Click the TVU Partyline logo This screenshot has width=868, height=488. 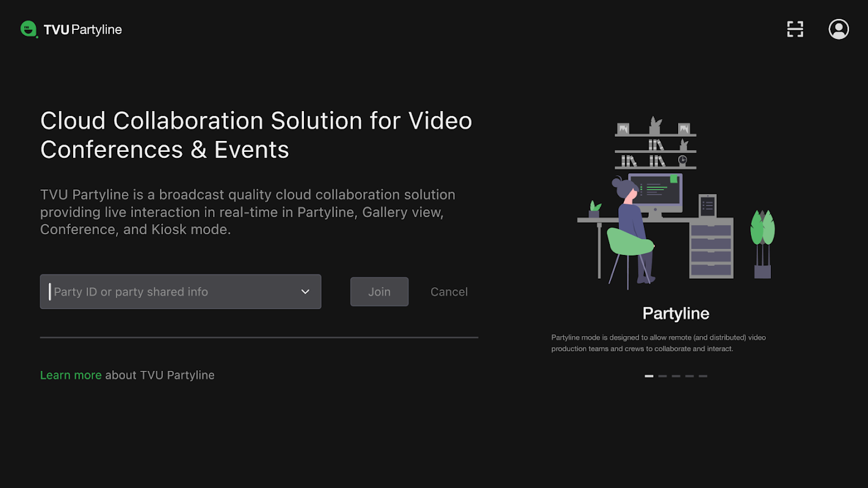[71, 29]
